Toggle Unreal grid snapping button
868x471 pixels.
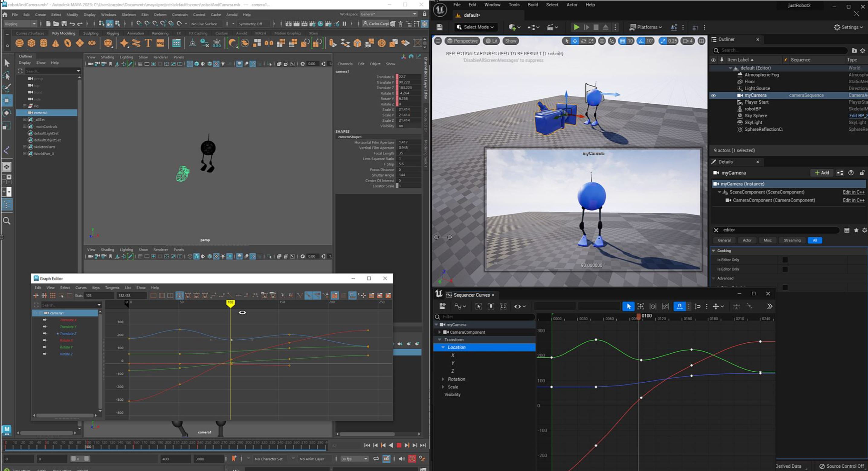622,41
